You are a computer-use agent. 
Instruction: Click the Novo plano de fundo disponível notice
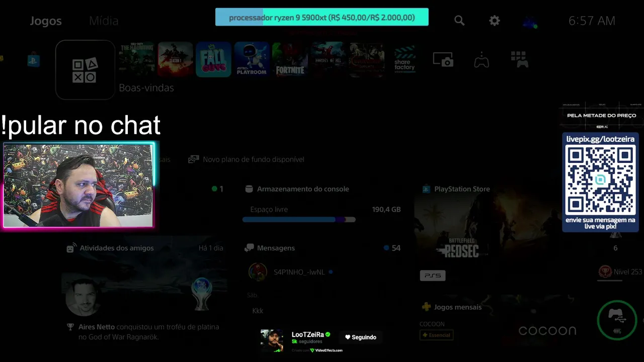pyautogui.click(x=247, y=159)
